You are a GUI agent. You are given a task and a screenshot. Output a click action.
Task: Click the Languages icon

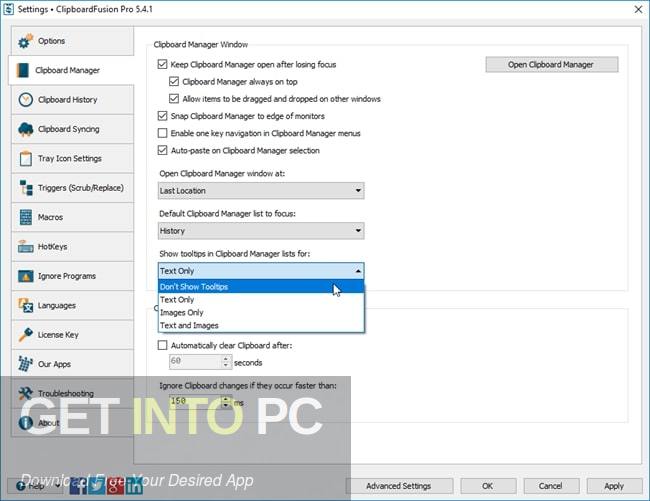25,305
